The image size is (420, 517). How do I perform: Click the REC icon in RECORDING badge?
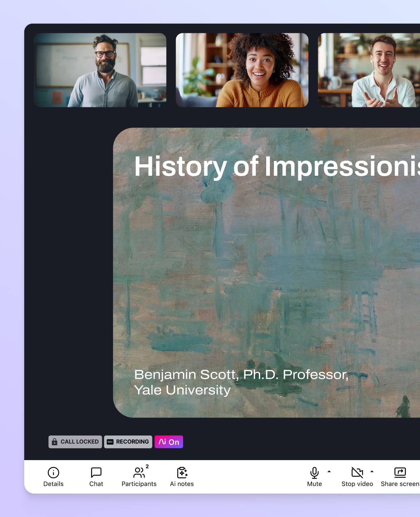pos(110,442)
